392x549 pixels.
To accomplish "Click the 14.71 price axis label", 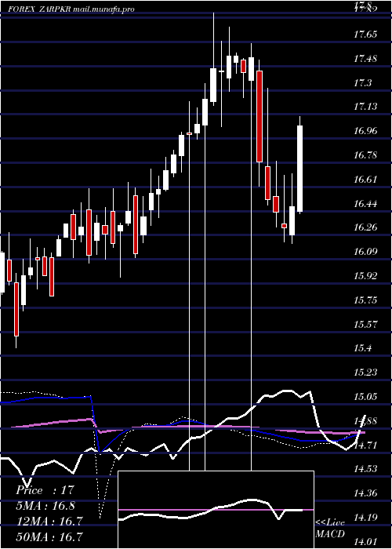I will [366, 445].
